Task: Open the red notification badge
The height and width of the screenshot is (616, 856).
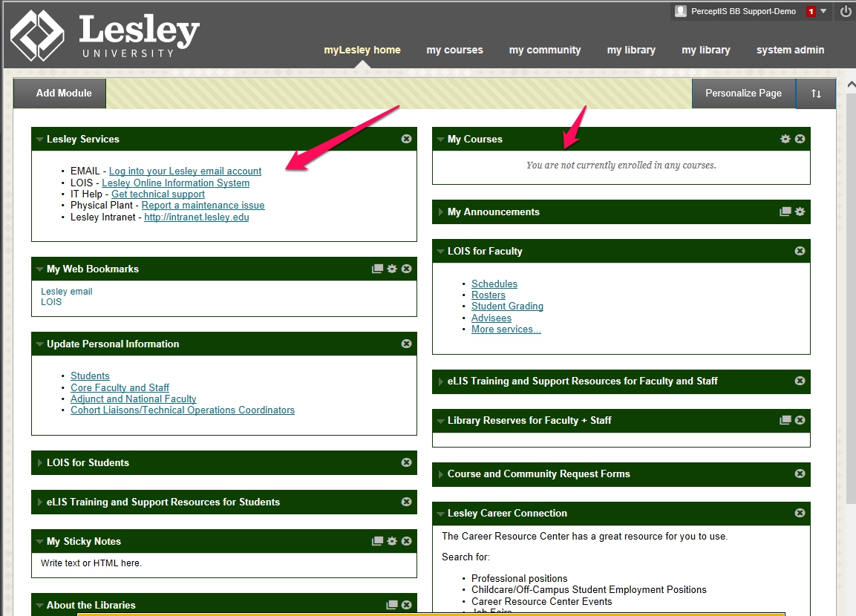Action: click(811, 11)
